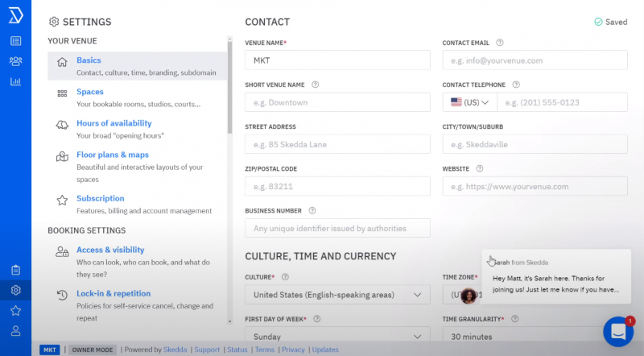Select Spaces in settings menu
644x356 pixels.
pos(90,92)
